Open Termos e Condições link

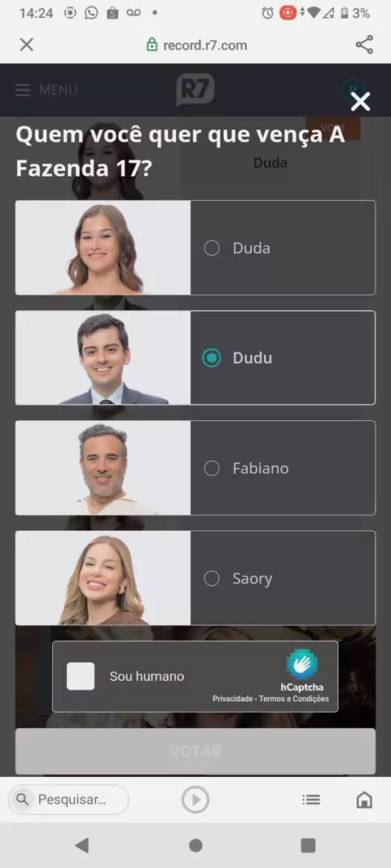coord(293,699)
